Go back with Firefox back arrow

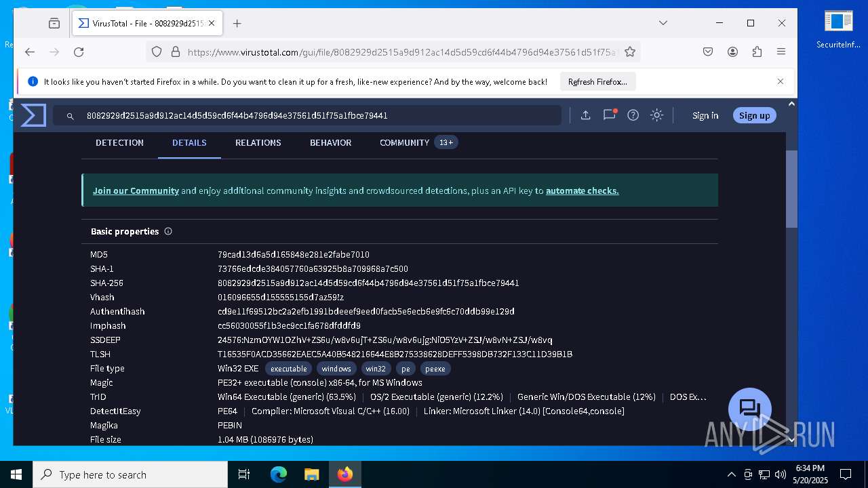point(30,52)
